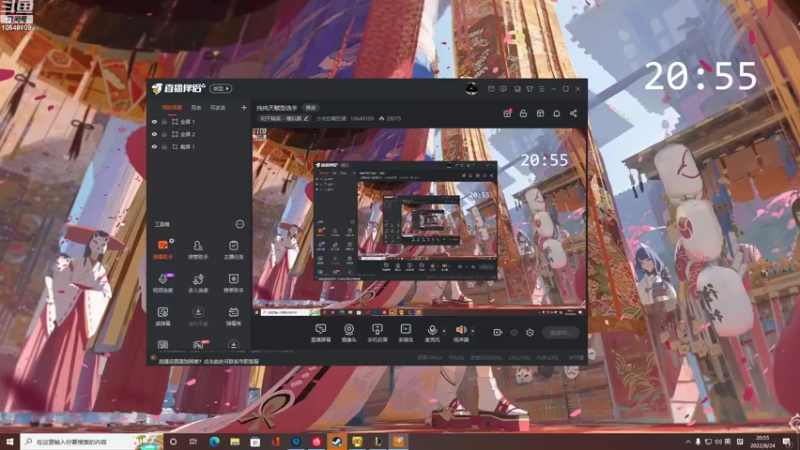Click the 修改 button beside the room title
This screenshot has width=800, height=450.
[x=310, y=108]
